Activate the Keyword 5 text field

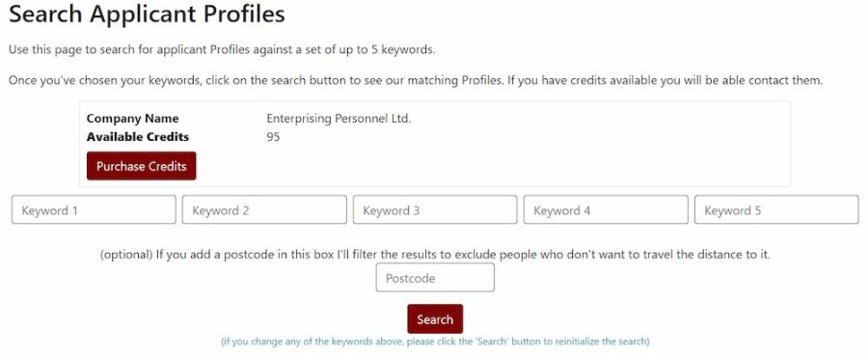point(776,209)
